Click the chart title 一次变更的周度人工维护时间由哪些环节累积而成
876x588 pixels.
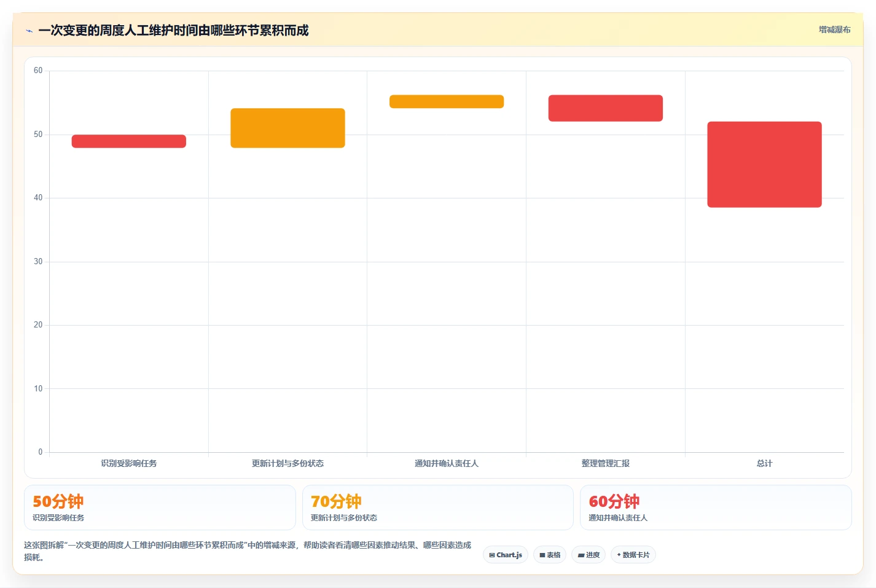(x=173, y=30)
